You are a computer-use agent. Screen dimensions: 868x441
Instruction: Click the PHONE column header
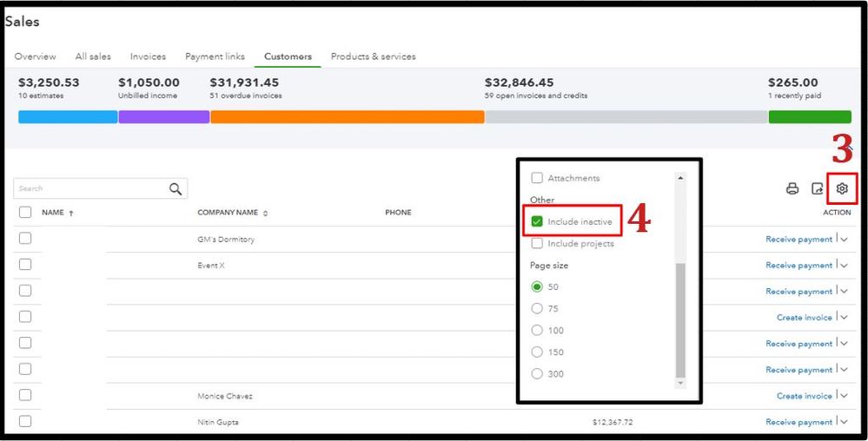click(x=398, y=213)
